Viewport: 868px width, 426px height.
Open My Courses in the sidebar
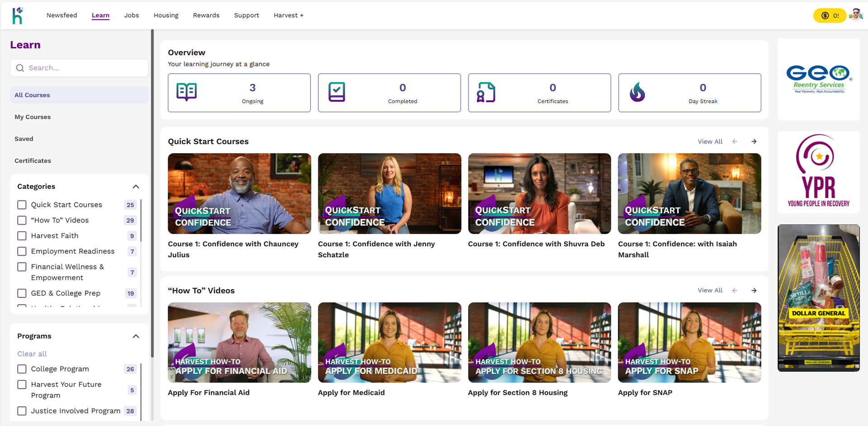coord(33,117)
